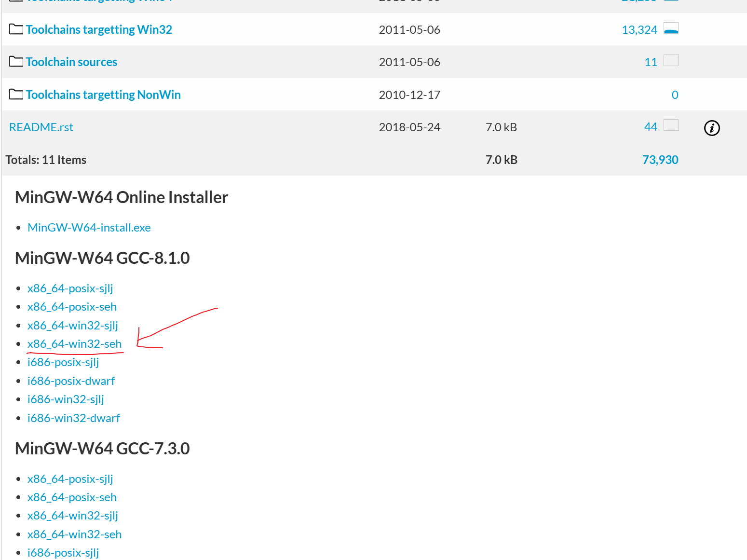Select i686-posix-sjlj under GCC-8.1.0
The image size is (747, 560).
point(63,362)
